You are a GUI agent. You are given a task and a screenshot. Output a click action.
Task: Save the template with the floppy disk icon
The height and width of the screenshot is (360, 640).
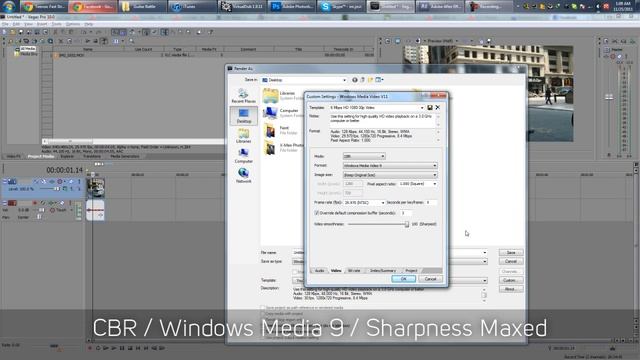click(430, 107)
